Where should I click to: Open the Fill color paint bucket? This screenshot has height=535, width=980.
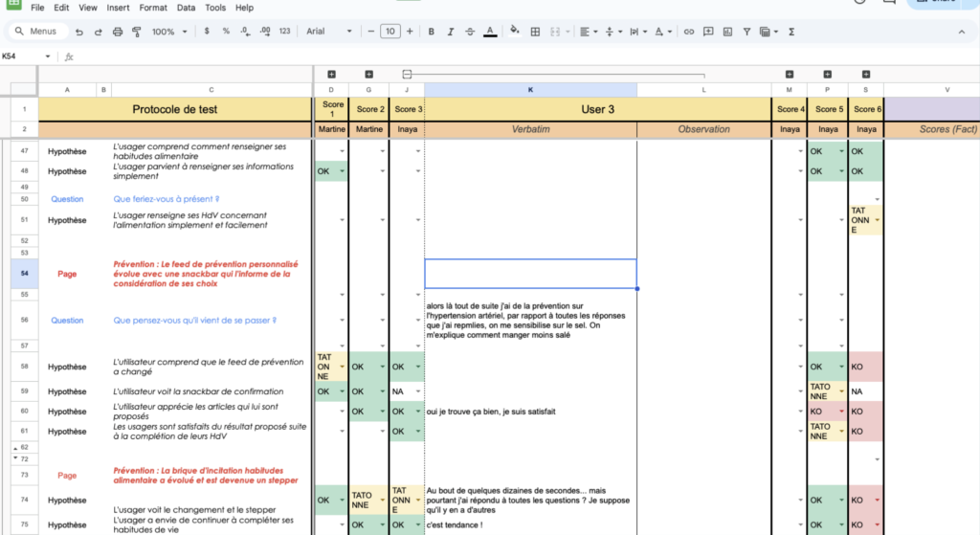pyautogui.click(x=514, y=32)
